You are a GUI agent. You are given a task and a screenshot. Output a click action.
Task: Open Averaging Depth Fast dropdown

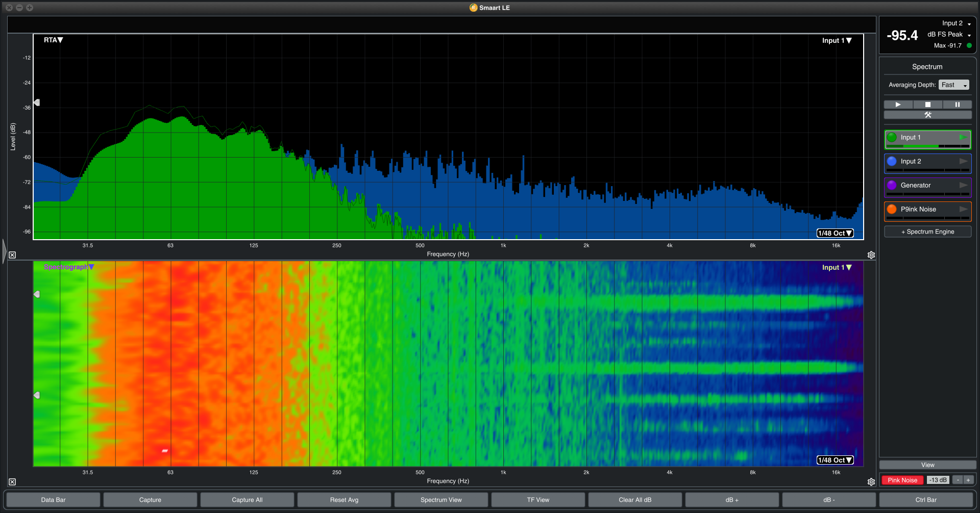pyautogui.click(x=954, y=85)
